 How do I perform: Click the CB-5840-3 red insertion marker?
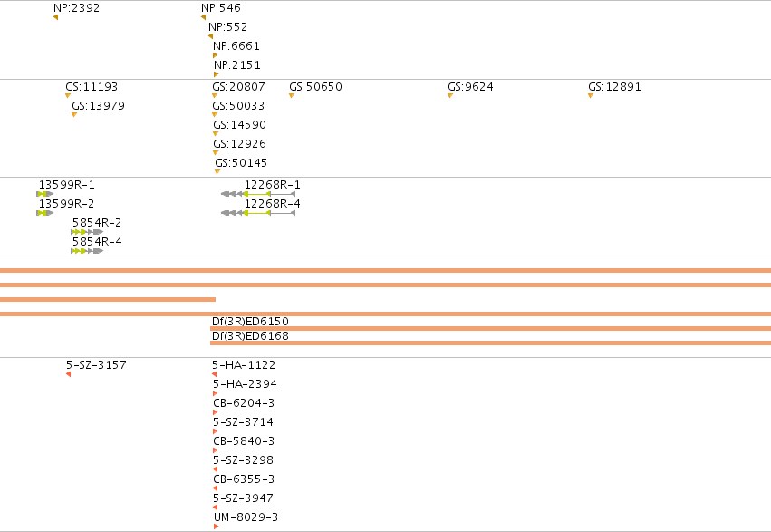(x=216, y=450)
